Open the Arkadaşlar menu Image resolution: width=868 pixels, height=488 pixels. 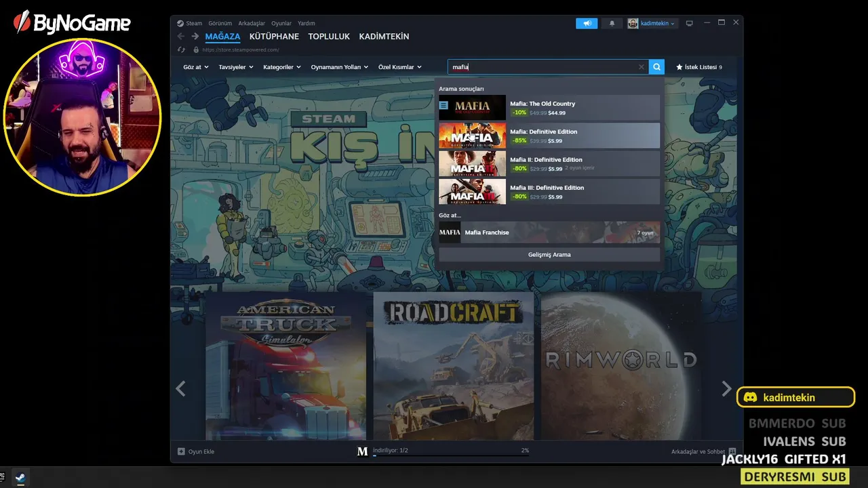[252, 23]
